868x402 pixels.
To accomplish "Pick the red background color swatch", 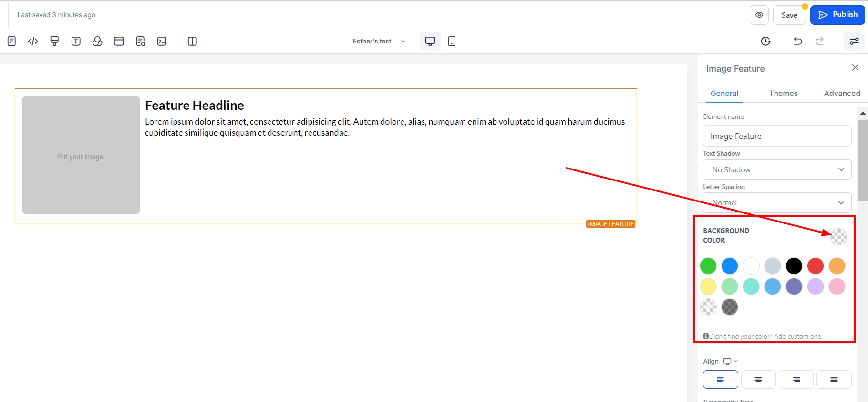I will click(816, 266).
